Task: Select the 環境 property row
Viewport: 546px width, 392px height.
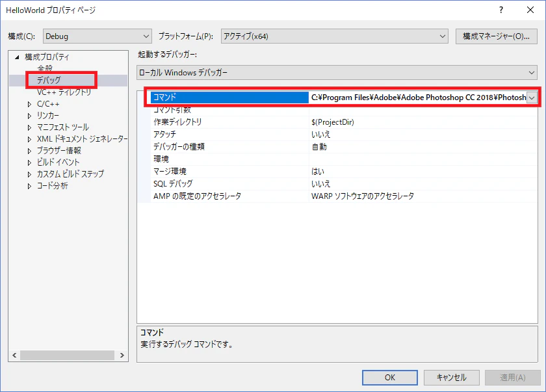Action: [x=230, y=159]
